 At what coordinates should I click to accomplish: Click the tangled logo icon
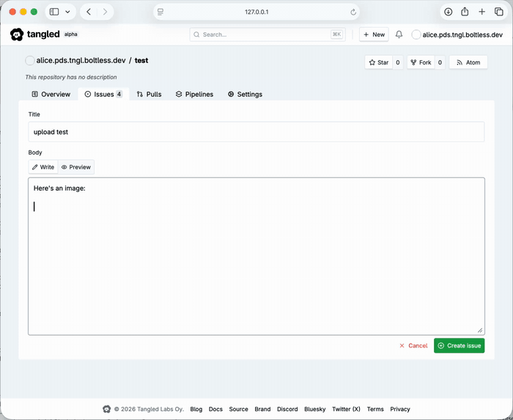point(17,34)
